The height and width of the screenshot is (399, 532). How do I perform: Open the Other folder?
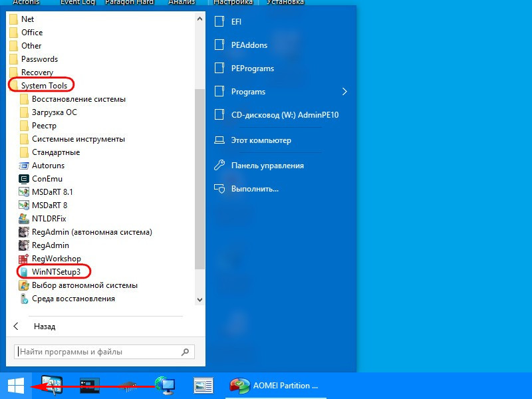tap(25, 45)
